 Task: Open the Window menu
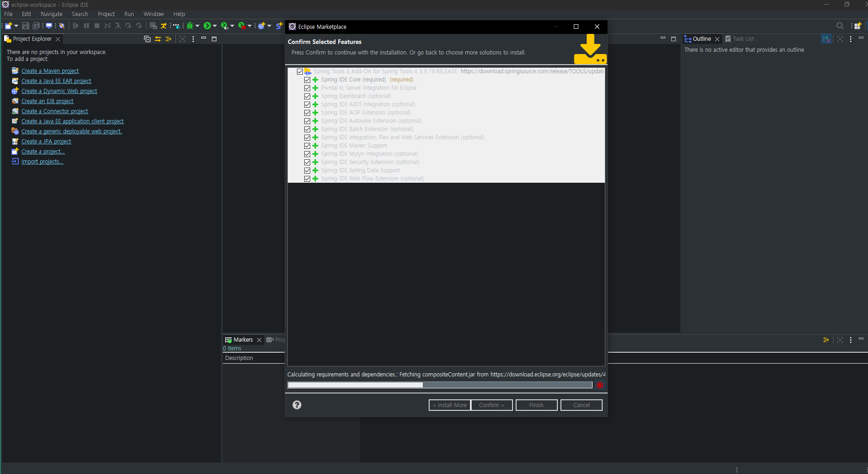(x=154, y=14)
